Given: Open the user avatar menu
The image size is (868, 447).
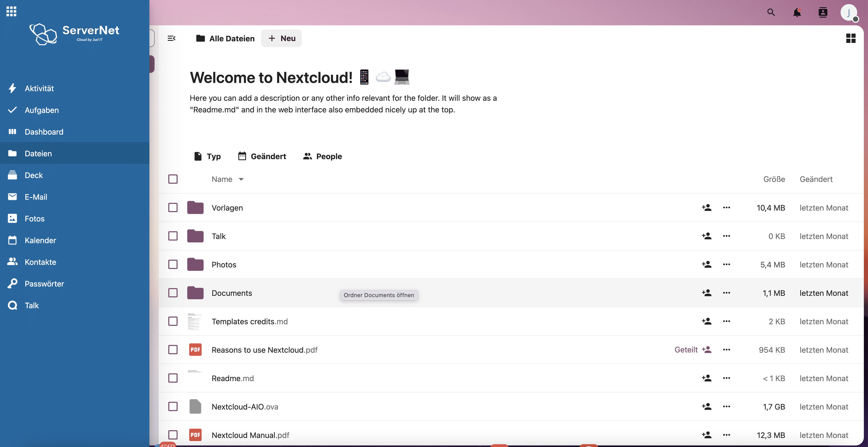Looking at the screenshot, I should click(x=849, y=13).
